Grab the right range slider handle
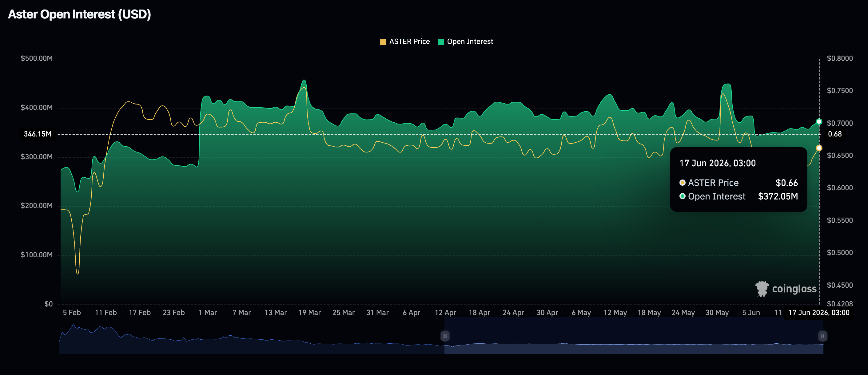This screenshot has height=375, width=868. (822, 336)
